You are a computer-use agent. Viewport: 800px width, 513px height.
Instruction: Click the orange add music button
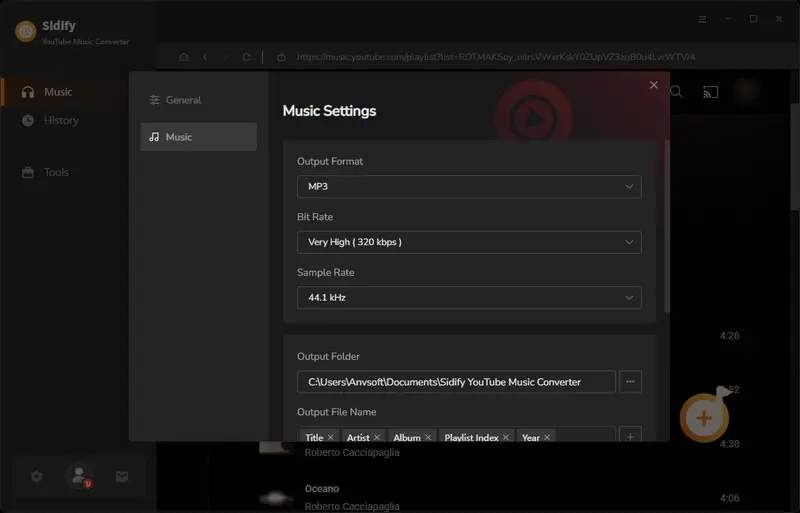tap(705, 417)
